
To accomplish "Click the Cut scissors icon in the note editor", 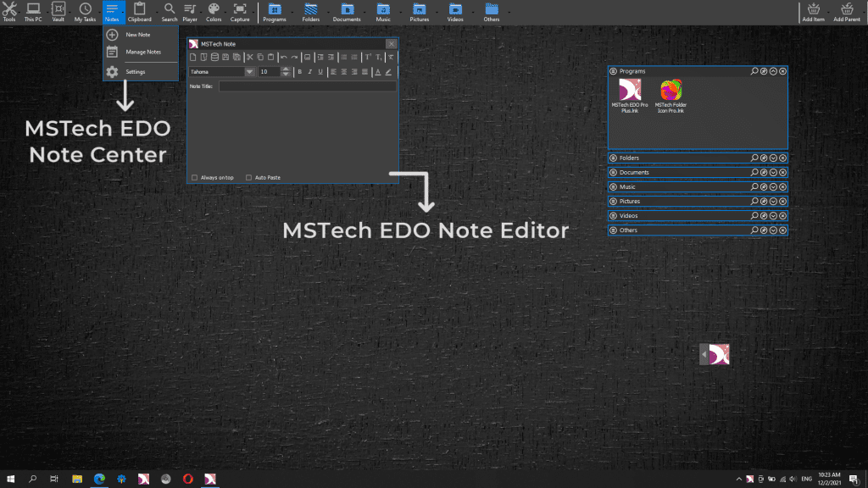I will tap(250, 58).
